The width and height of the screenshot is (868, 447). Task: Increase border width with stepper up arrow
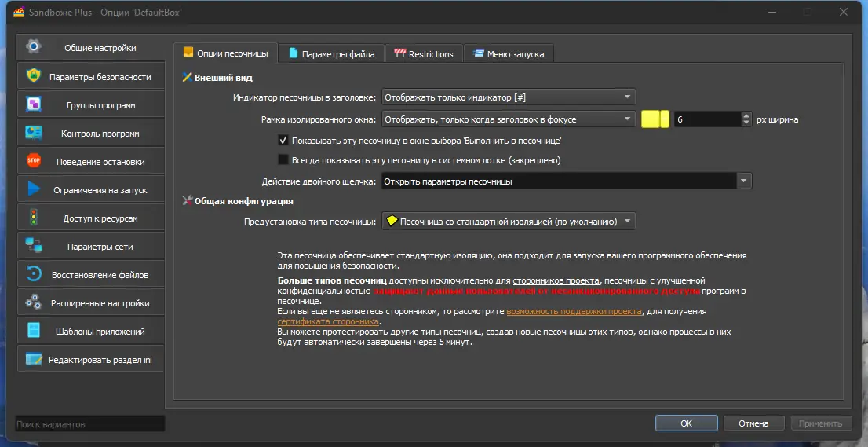746,115
